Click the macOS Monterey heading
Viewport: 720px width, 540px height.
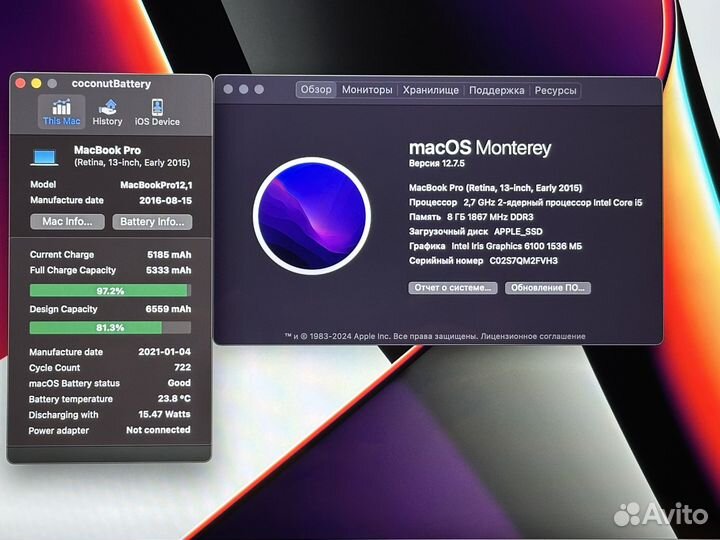click(480, 148)
